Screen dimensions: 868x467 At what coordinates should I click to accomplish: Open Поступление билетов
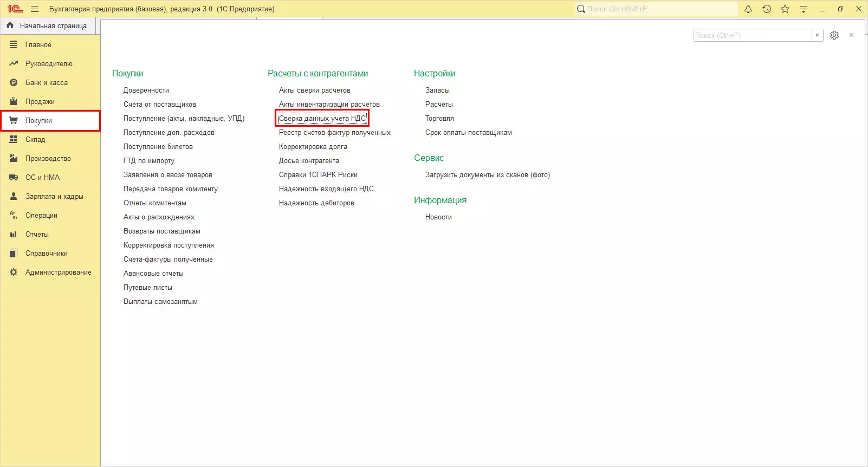pos(158,147)
